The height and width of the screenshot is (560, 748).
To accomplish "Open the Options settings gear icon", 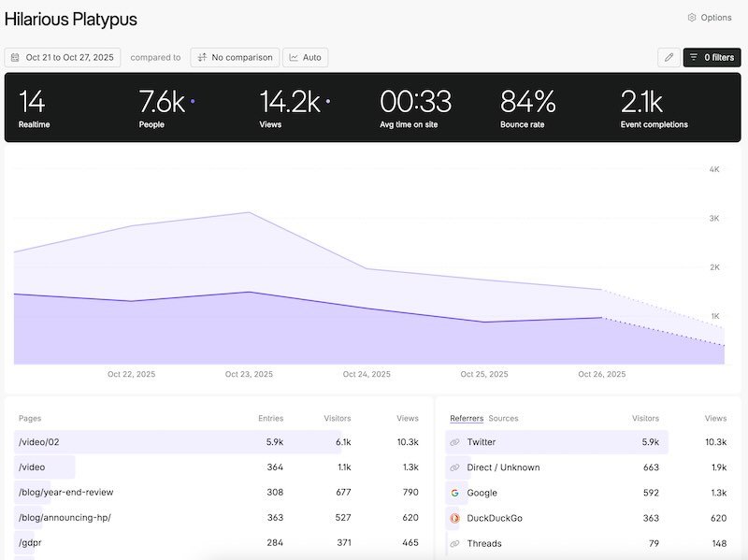I will (x=690, y=17).
